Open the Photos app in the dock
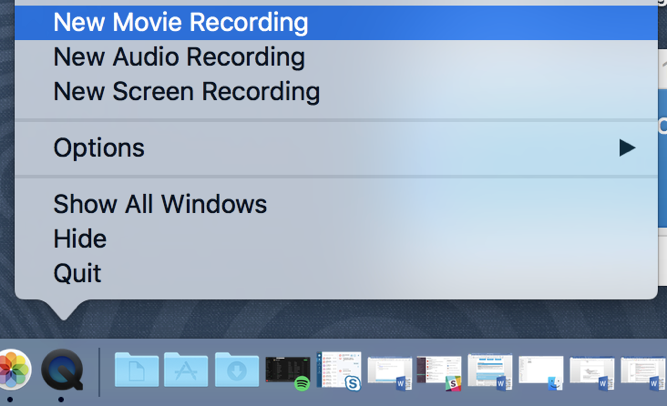Screen dimensions: 667x406 (x=12, y=370)
